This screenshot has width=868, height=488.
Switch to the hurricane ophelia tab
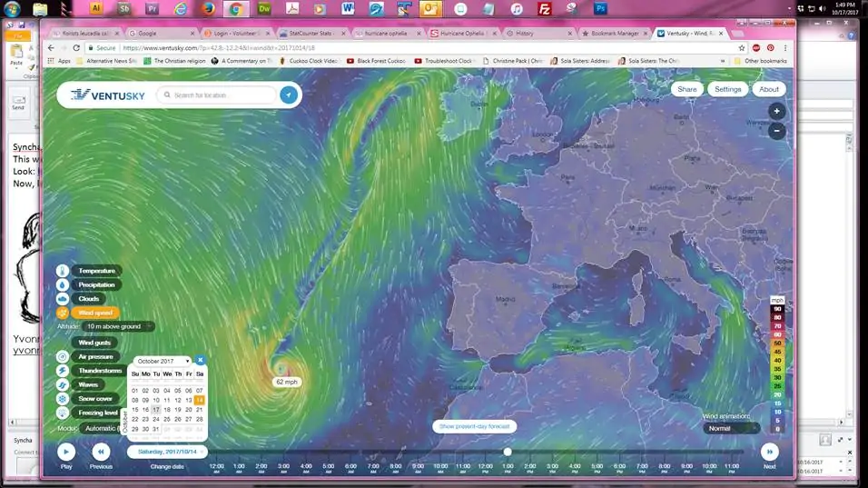pyautogui.click(x=388, y=34)
